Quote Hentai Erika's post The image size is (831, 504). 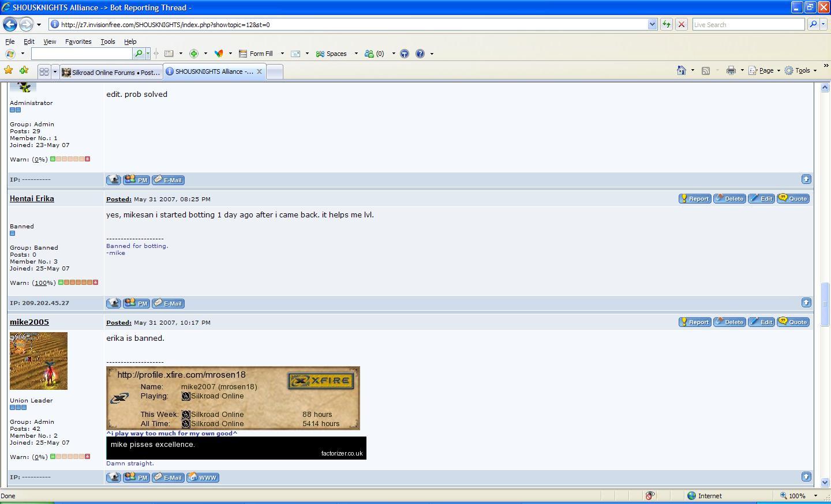coord(793,198)
